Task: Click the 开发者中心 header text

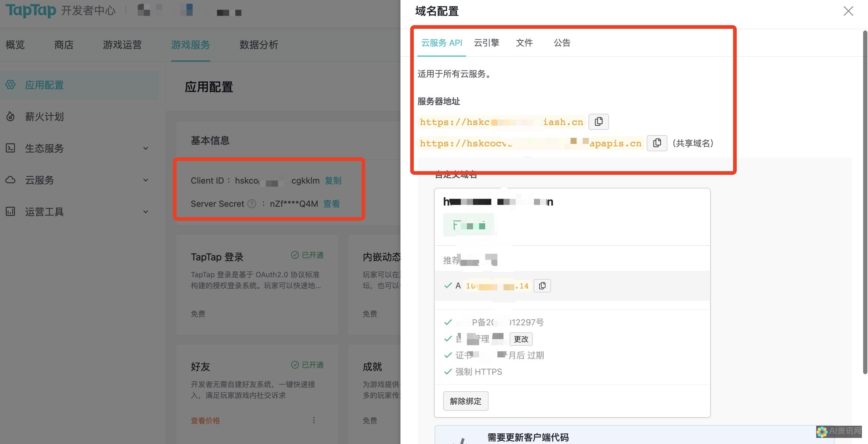Action: [x=88, y=10]
